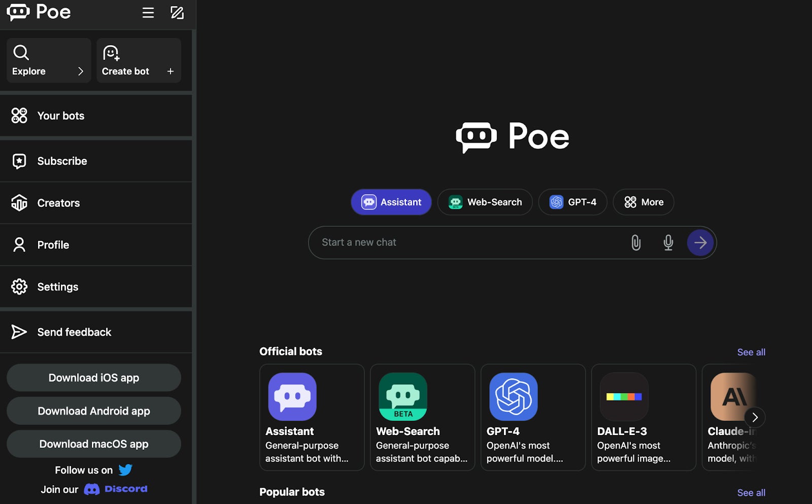Screen dimensions: 812x504
Task: Open the Web-Search BETA bot card icon
Action: coord(403,397)
